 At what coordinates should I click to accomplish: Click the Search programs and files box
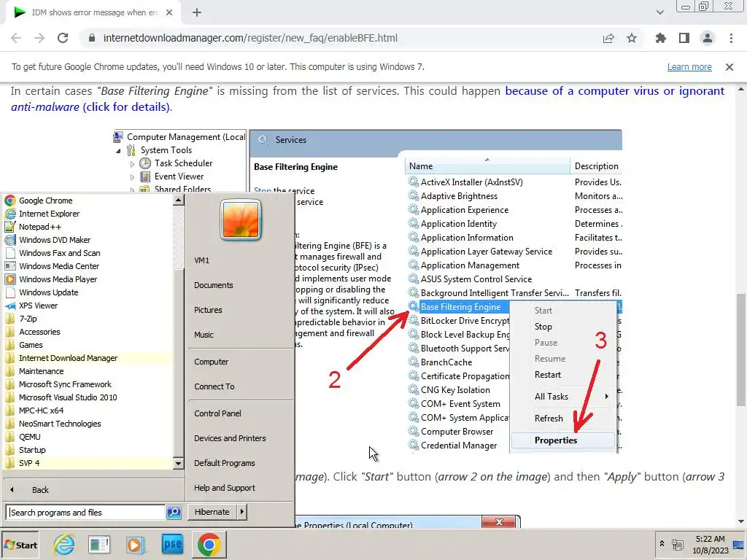coord(86,513)
